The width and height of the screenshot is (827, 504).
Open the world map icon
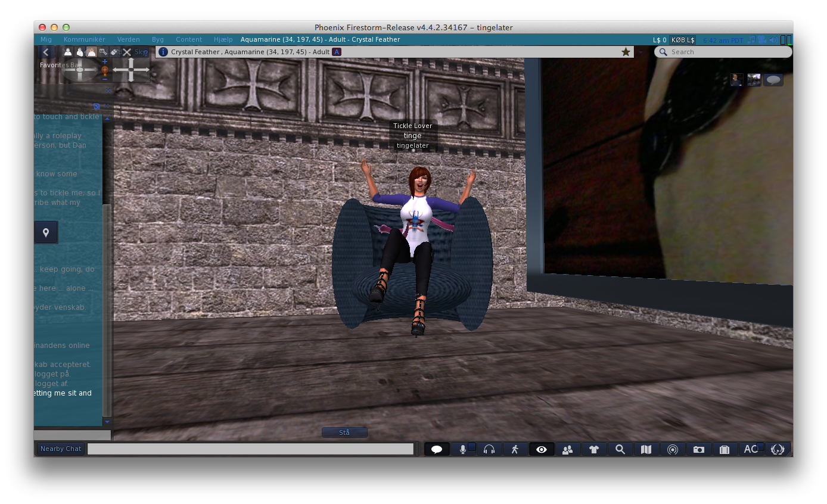[x=646, y=449]
